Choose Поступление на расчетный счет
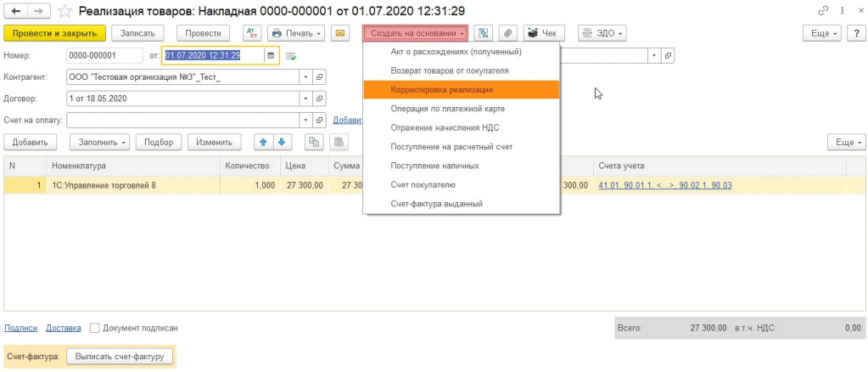The width and height of the screenshot is (868, 372). point(461,147)
